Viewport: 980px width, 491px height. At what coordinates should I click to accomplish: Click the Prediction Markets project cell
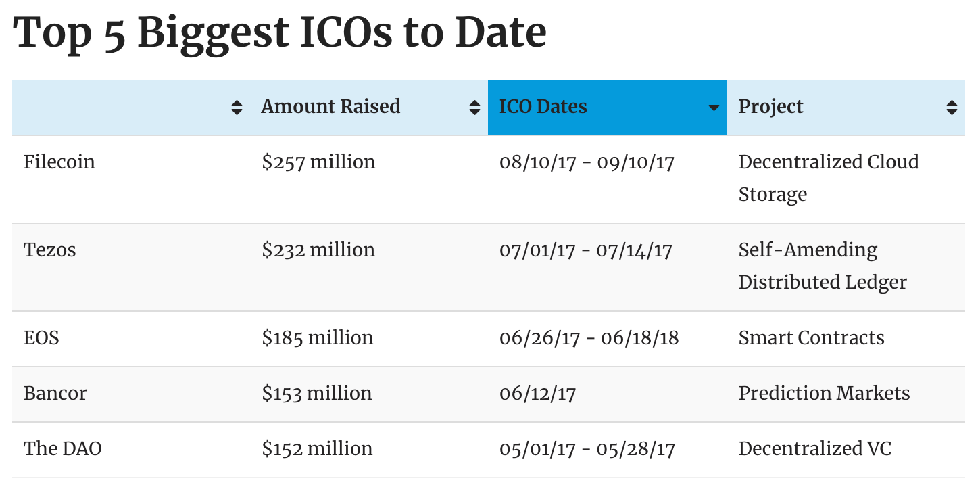[824, 394]
